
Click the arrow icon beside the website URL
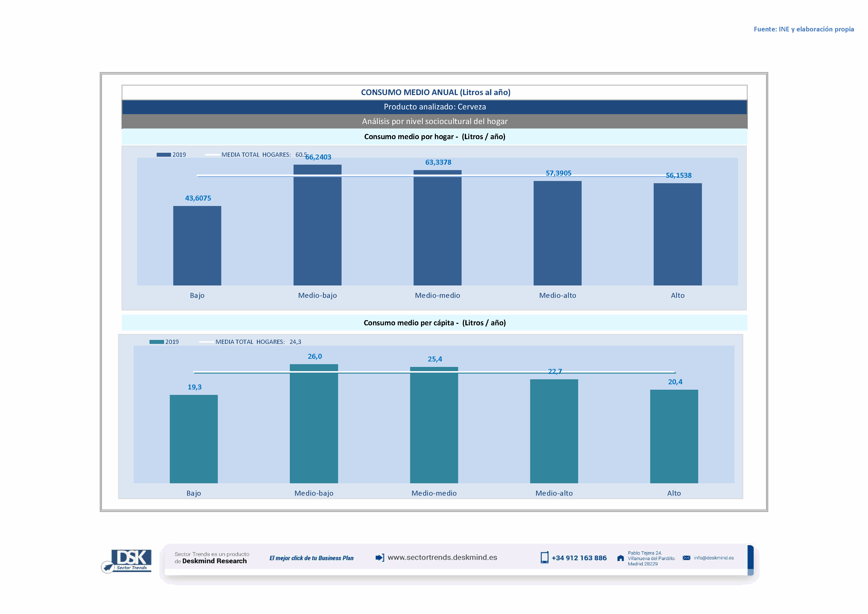tap(380, 558)
